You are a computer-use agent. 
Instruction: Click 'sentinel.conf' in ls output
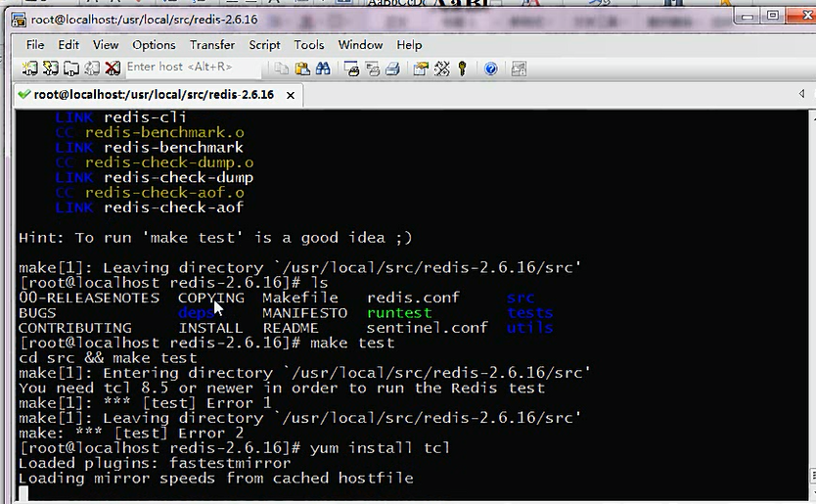point(427,328)
